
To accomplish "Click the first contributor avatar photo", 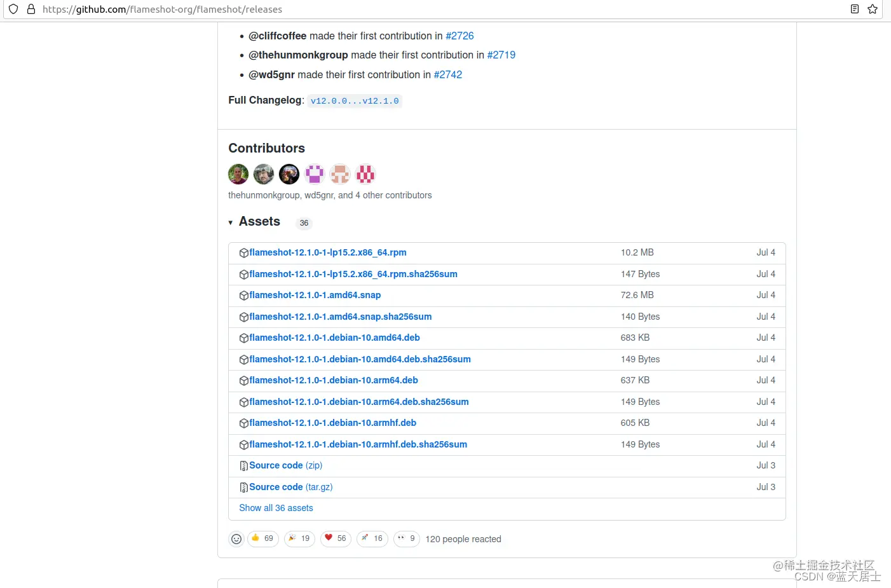I will pyautogui.click(x=238, y=174).
